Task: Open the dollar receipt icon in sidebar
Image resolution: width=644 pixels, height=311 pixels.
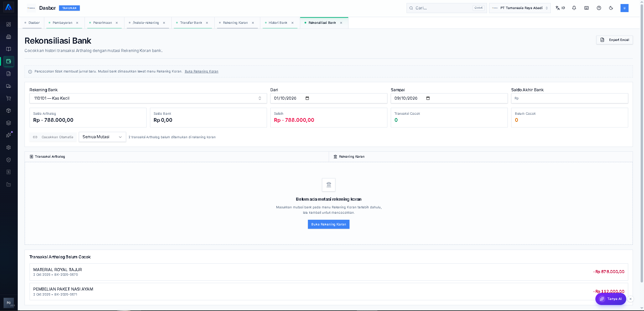Action: 9,172
